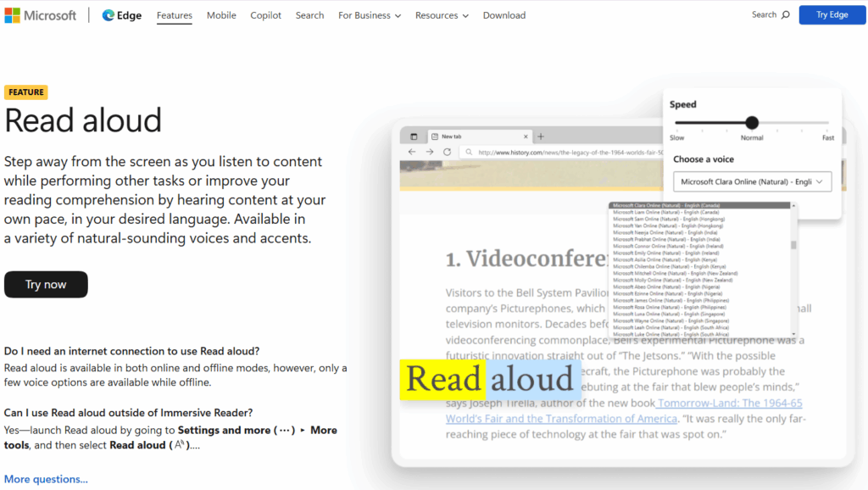Select Microsoft Mitchell Online English (New Zealand) voice
This screenshot has height=490, width=868.
[699, 274]
